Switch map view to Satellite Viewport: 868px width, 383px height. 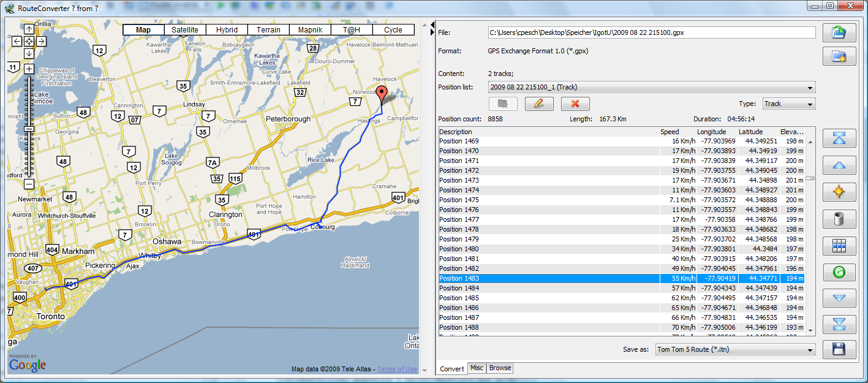pos(184,30)
